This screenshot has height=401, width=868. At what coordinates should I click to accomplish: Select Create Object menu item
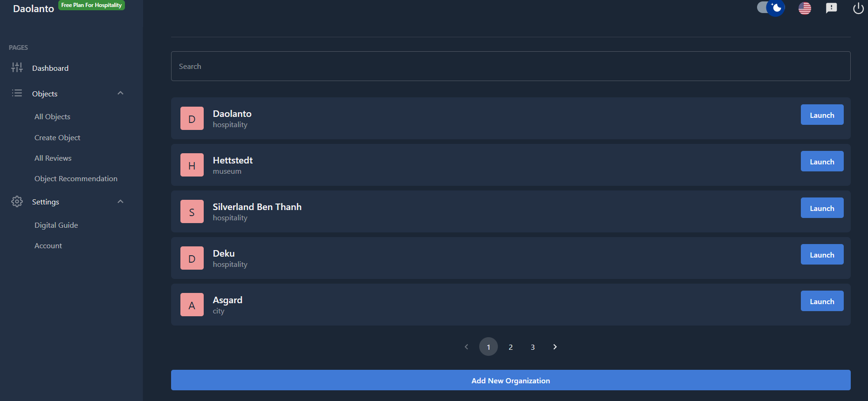57,138
